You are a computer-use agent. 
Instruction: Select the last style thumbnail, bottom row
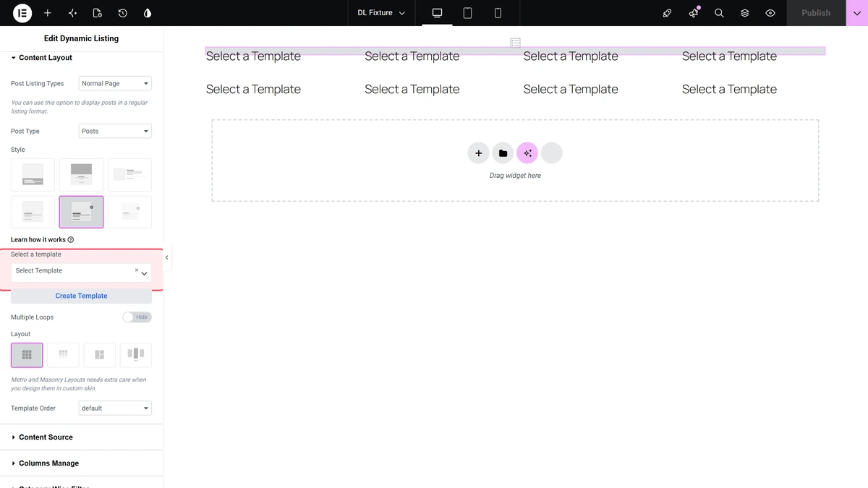(x=130, y=212)
